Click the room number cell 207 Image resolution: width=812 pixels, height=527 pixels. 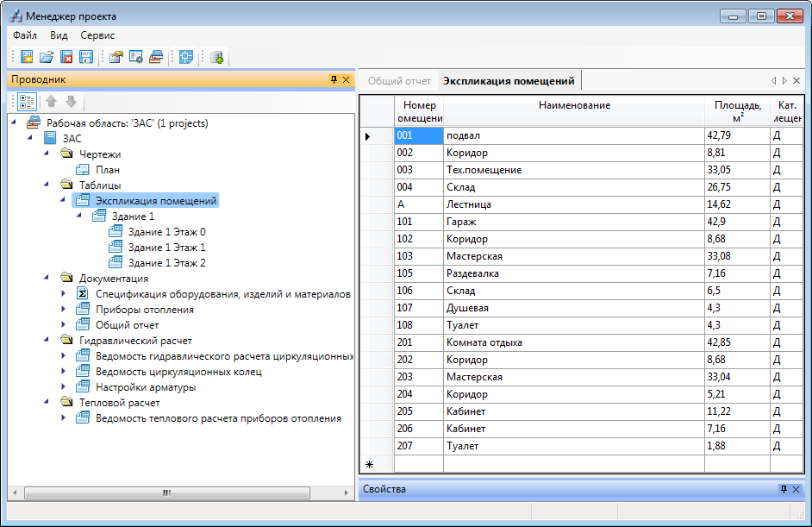419,446
